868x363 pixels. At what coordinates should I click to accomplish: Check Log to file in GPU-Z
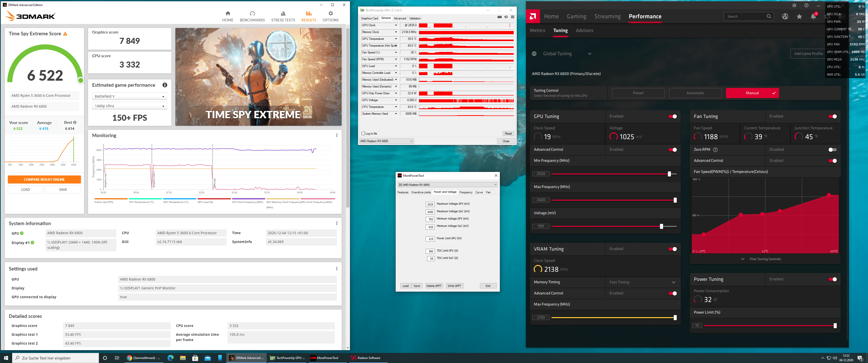click(363, 134)
